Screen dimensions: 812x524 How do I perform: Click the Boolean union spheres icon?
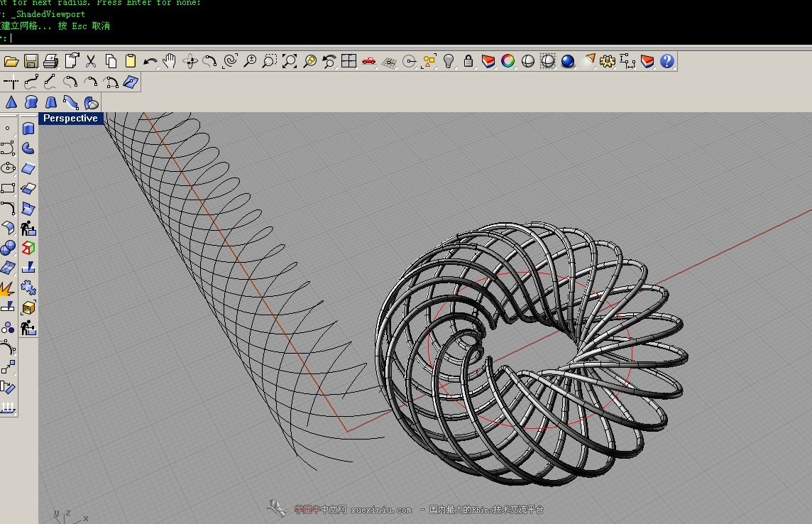pyautogui.click(x=8, y=248)
